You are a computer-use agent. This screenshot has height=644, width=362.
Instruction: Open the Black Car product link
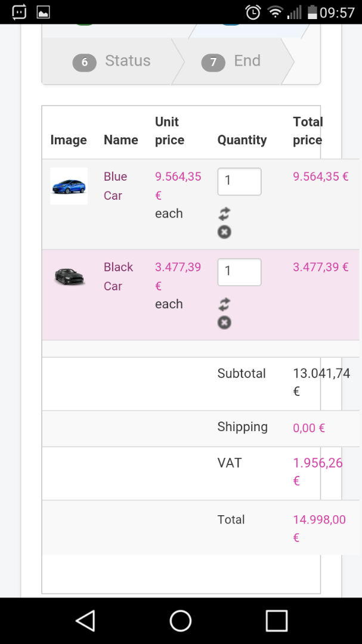click(118, 276)
